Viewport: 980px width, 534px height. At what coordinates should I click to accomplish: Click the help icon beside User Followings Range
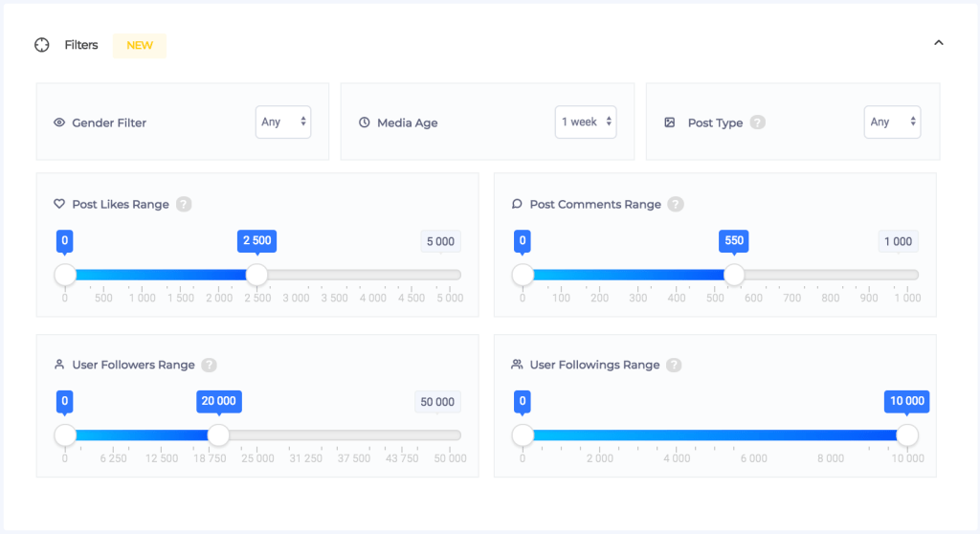(674, 365)
